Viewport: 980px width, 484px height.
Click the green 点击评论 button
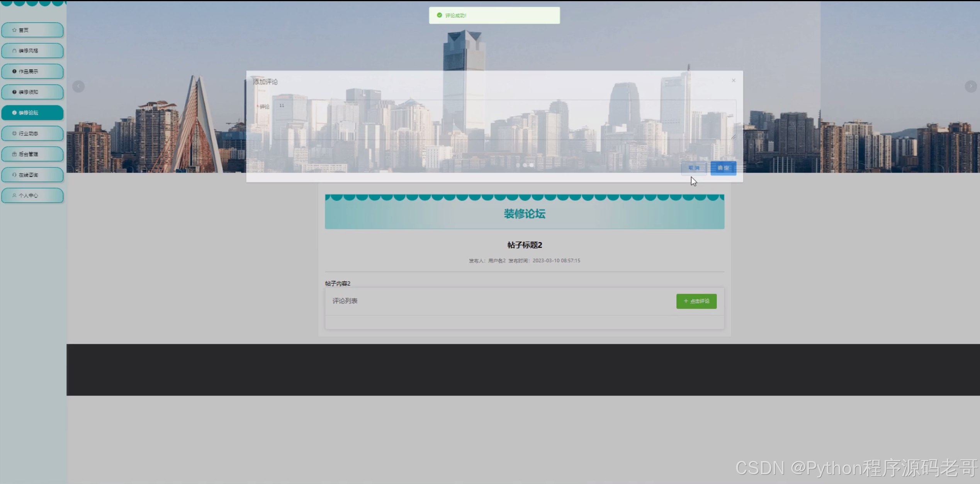[x=696, y=301]
